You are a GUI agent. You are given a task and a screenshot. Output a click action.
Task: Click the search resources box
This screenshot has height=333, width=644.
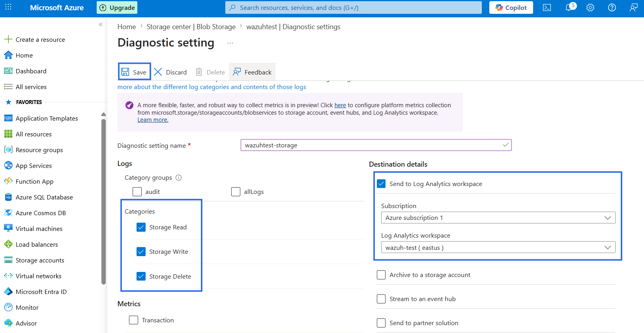pos(354,7)
